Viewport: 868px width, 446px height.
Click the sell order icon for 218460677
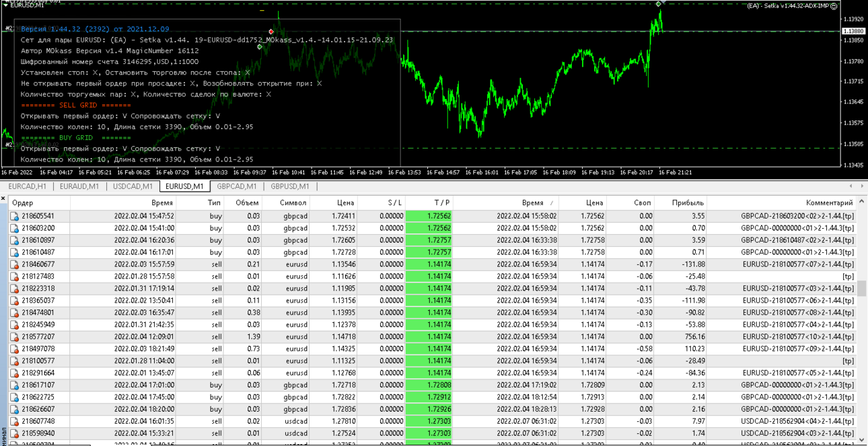(14, 265)
